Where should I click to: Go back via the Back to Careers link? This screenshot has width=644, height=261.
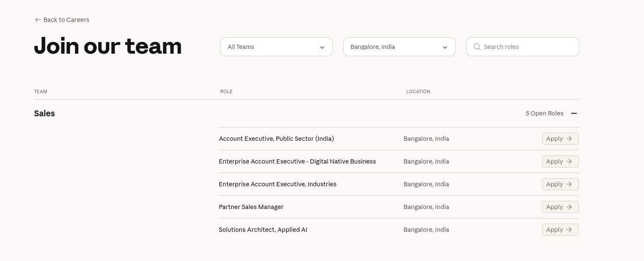66,20
